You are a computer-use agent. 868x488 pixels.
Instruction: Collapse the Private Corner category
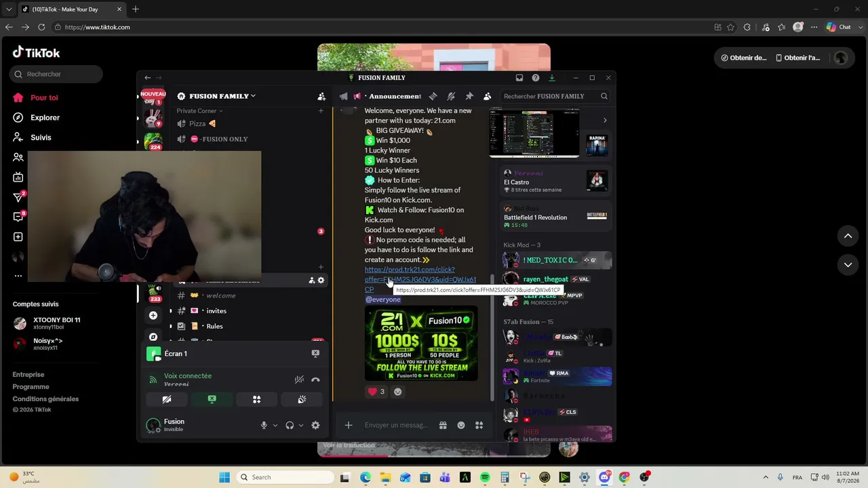pyautogui.click(x=199, y=110)
